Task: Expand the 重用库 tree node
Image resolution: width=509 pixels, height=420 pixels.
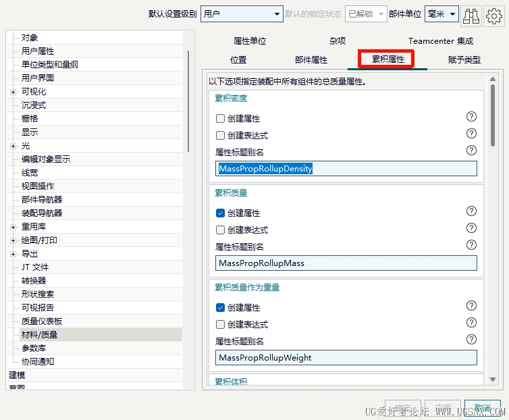Action: (13, 228)
